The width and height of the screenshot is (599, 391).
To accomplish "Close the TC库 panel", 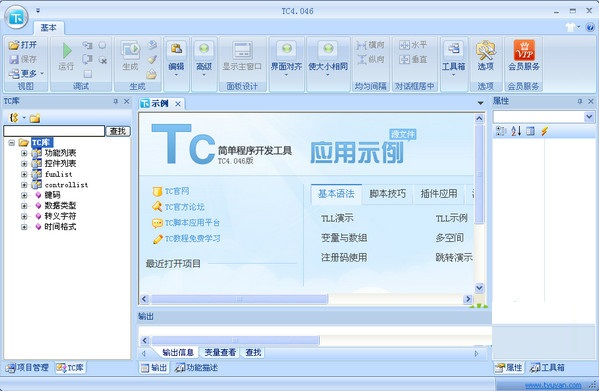I will click(x=126, y=102).
